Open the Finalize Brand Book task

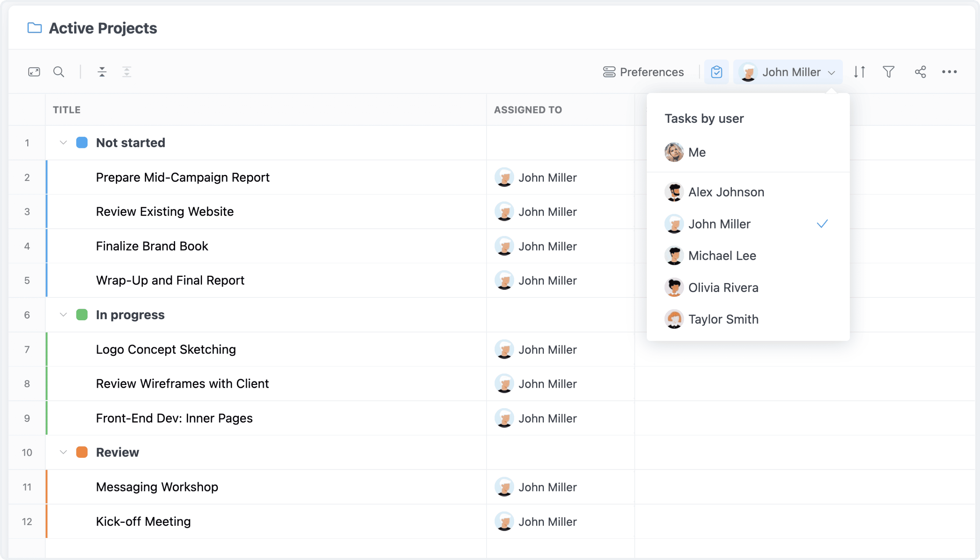click(152, 246)
